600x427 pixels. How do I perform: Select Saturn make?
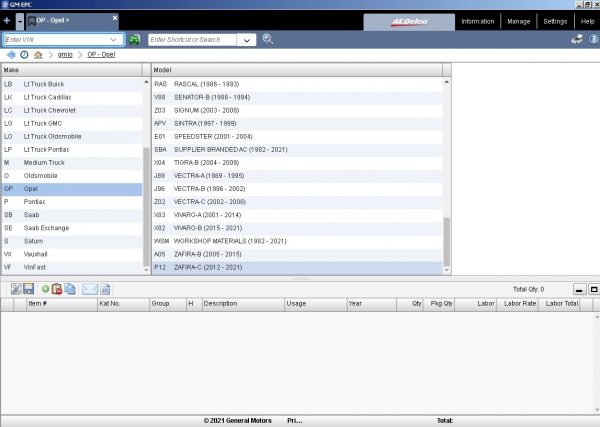[72, 241]
